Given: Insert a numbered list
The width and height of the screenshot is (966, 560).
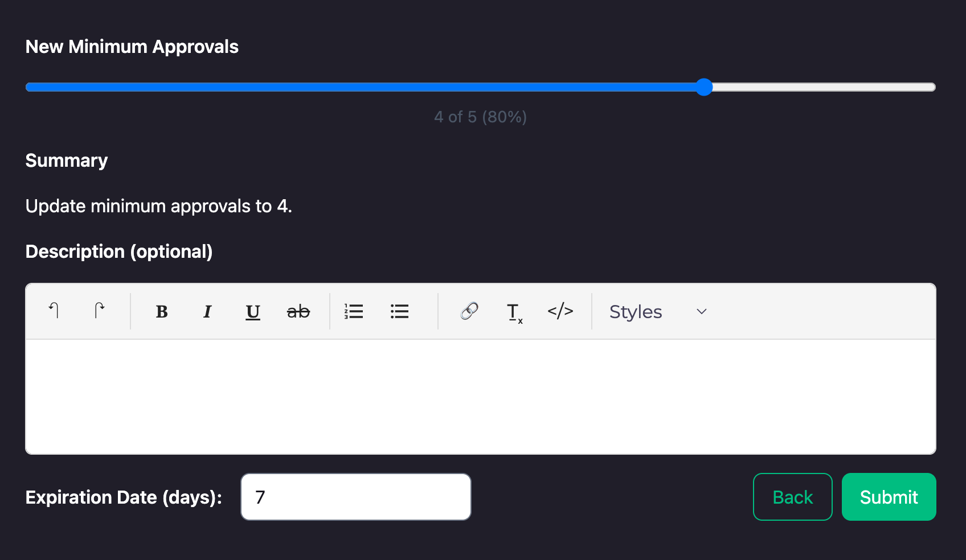Looking at the screenshot, I should [354, 311].
